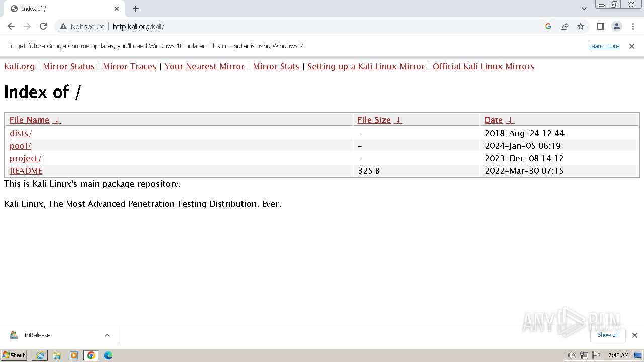Close the 'Index of /' tab
The height and width of the screenshot is (362, 644).
click(x=117, y=9)
